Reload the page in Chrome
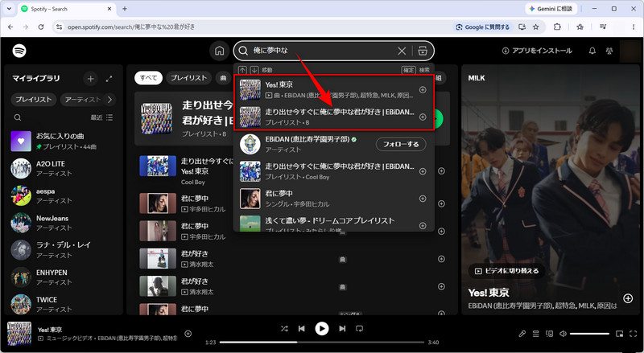 tap(41, 27)
